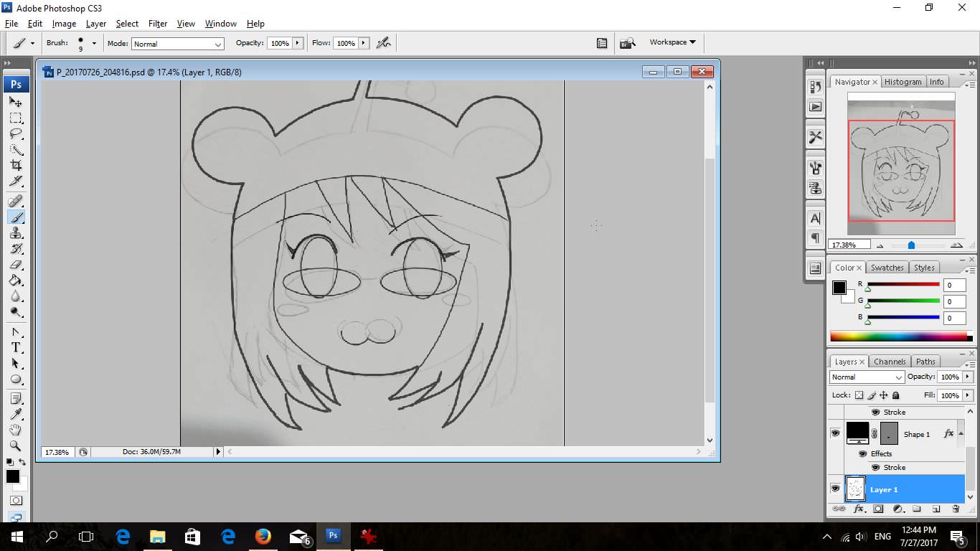Open the layer blending mode dropdown
980x551 pixels.
tap(867, 377)
